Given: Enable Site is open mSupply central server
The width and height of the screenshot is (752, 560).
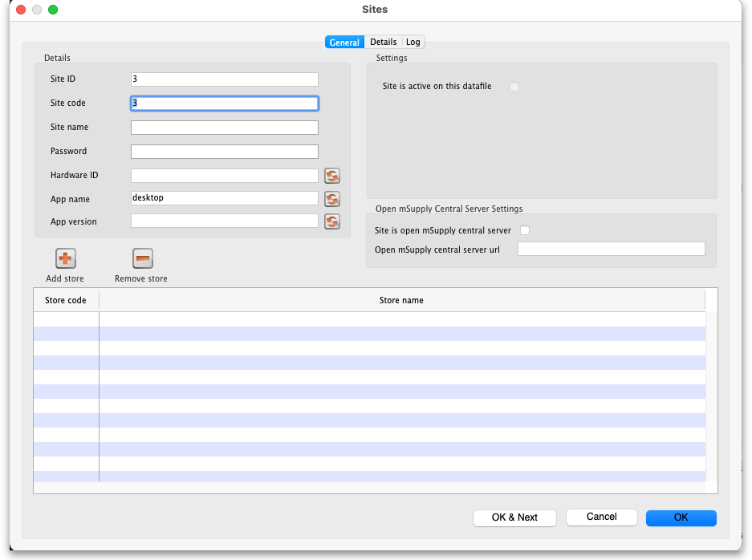Looking at the screenshot, I should pyautogui.click(x=525, y=231).
